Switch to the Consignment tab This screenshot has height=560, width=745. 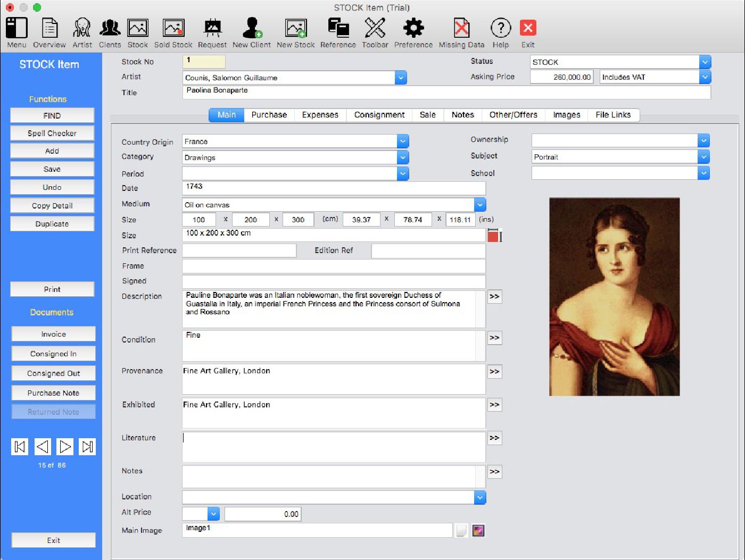click(379, 115)
